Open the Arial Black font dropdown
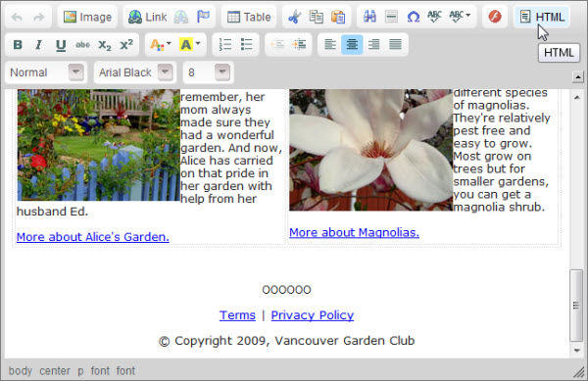The image size is (588, 381). 135,72
